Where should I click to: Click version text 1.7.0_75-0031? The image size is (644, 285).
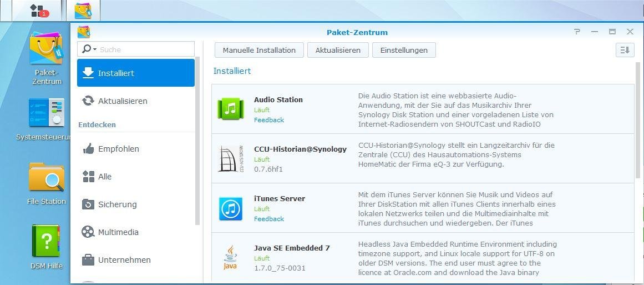[x=280, y=268]
